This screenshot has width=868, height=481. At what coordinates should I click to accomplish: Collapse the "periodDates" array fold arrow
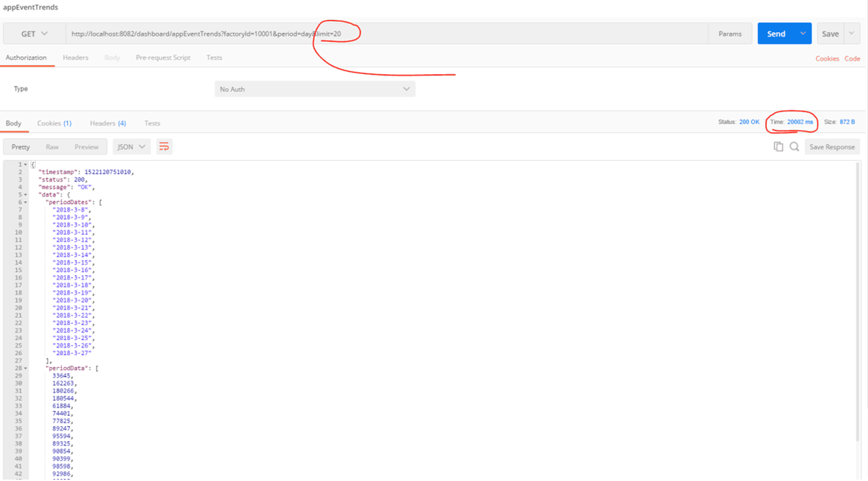[x=26, y=203]
